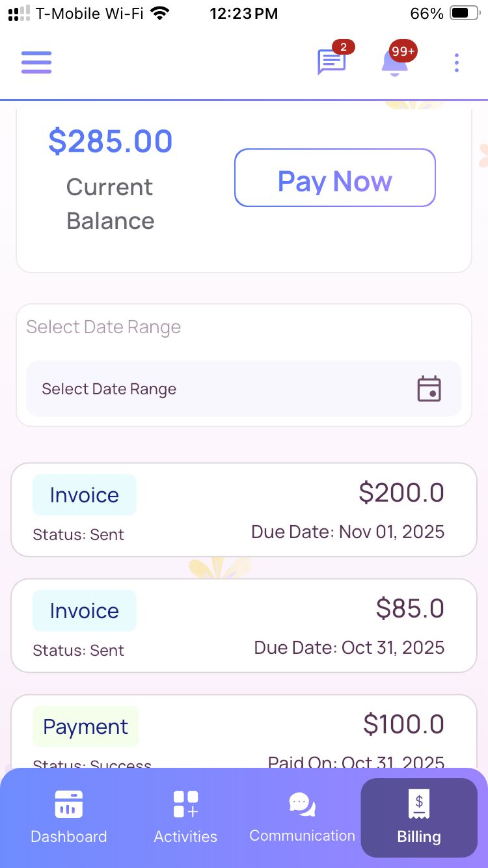The width and height of the screenshot is (488, 868).
Task: Tap the vertical three-dot more options
Action: coord(457,62)
